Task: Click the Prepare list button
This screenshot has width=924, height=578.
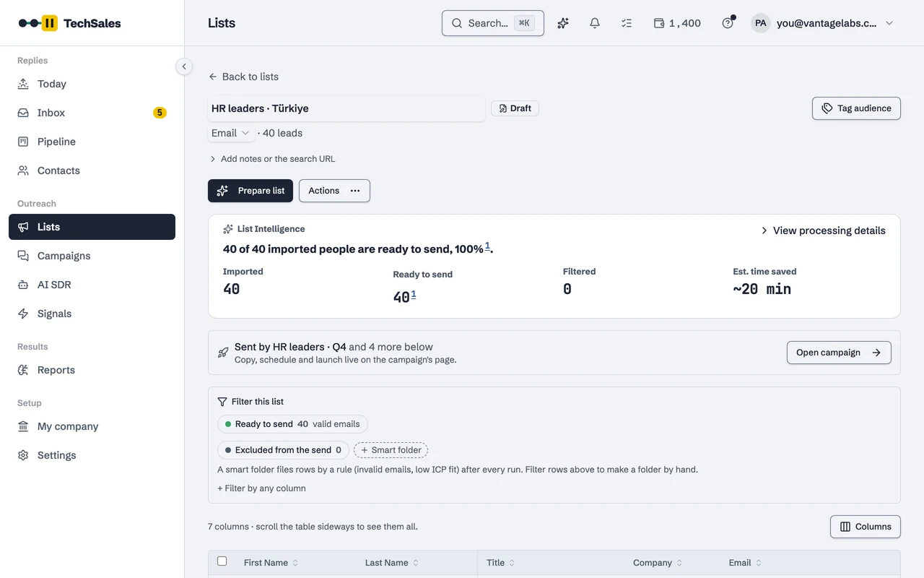Action: pyautogui.click(x=250, y=191)
